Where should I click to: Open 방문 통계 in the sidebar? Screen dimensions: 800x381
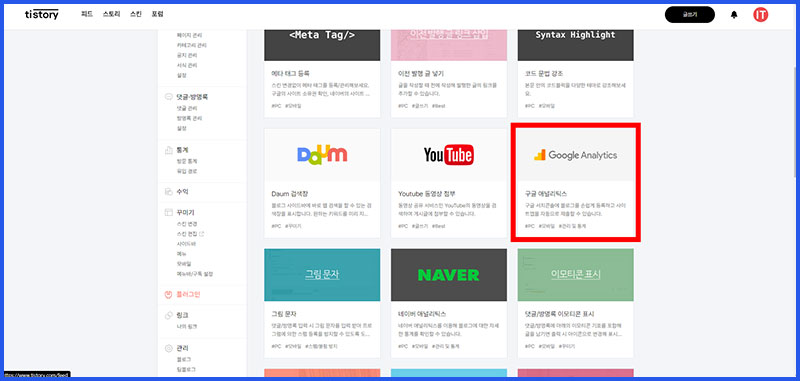(x=187, y=161)
